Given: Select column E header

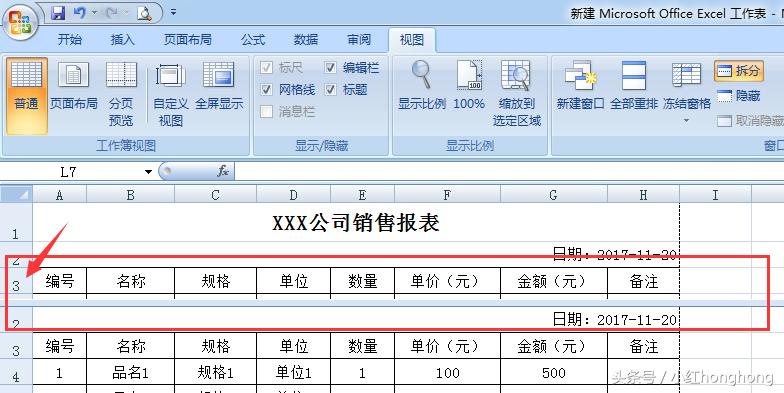Looking at the screenshot, I should [x=362, y=194].
